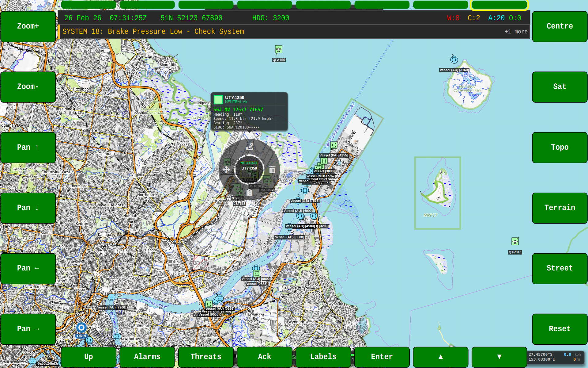
Task: Select the QFA755 aircraft marker
Action: (278, 49)
